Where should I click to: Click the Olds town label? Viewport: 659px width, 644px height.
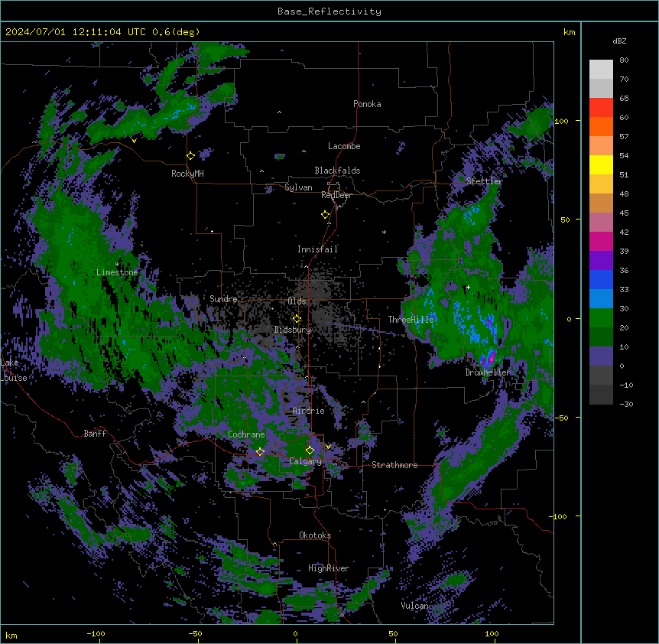tap(297, 301)
